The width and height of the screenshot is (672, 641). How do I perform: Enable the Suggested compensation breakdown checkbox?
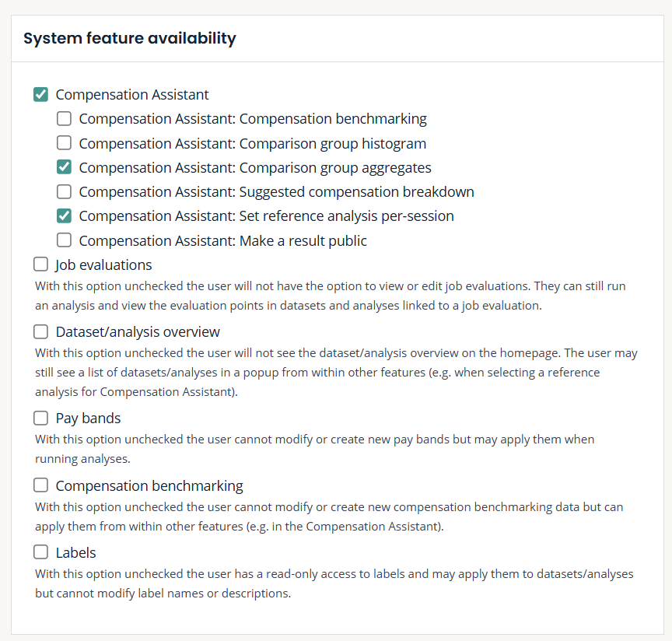(65, 191)
